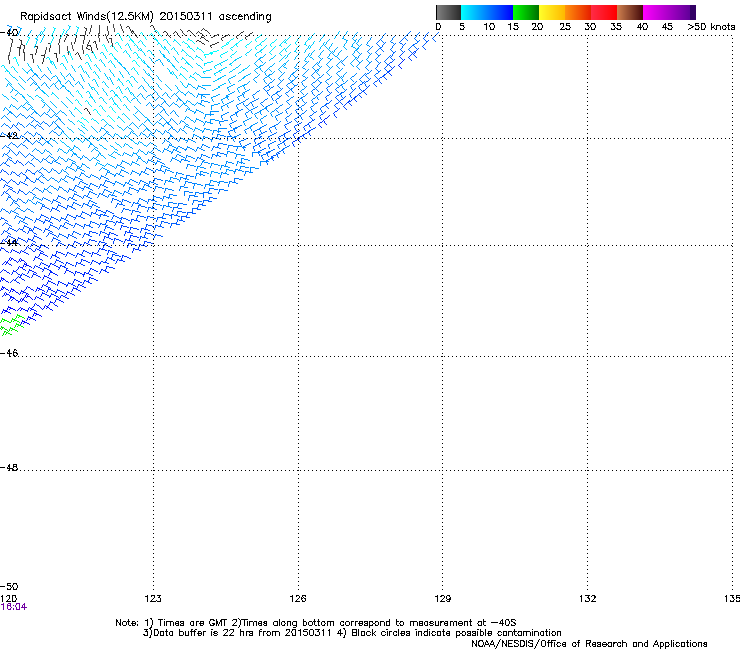Click the "5" label under the color bar
The height and width of the screenshot is (650, 740).
pyautogui.click(x=462, y=27)
